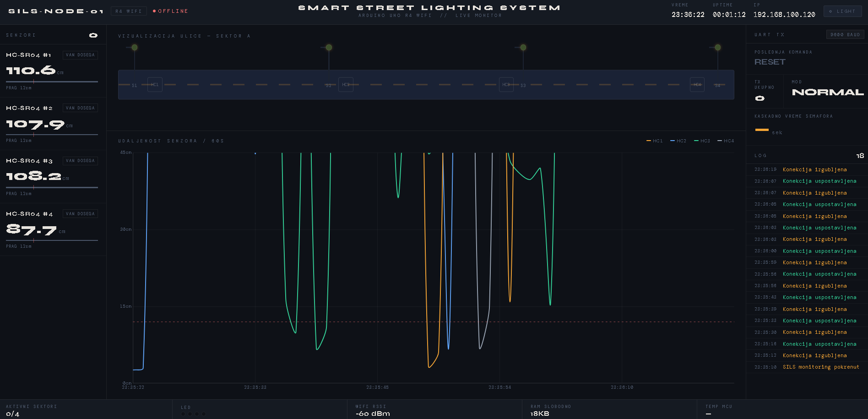This screenshot has height=419, width=868.
Task: Select the HC3 sensor marker on street
Action: click(506, 85)
